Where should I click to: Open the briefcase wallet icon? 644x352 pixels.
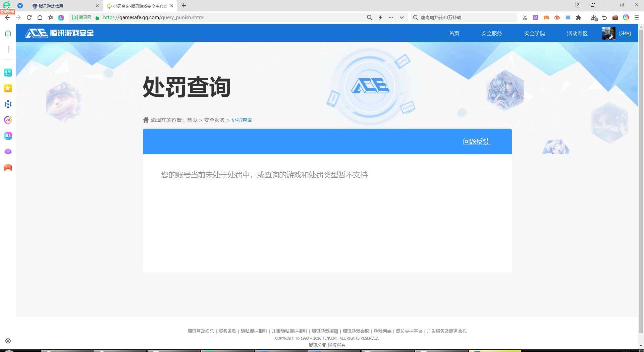[x=615, y=17]
